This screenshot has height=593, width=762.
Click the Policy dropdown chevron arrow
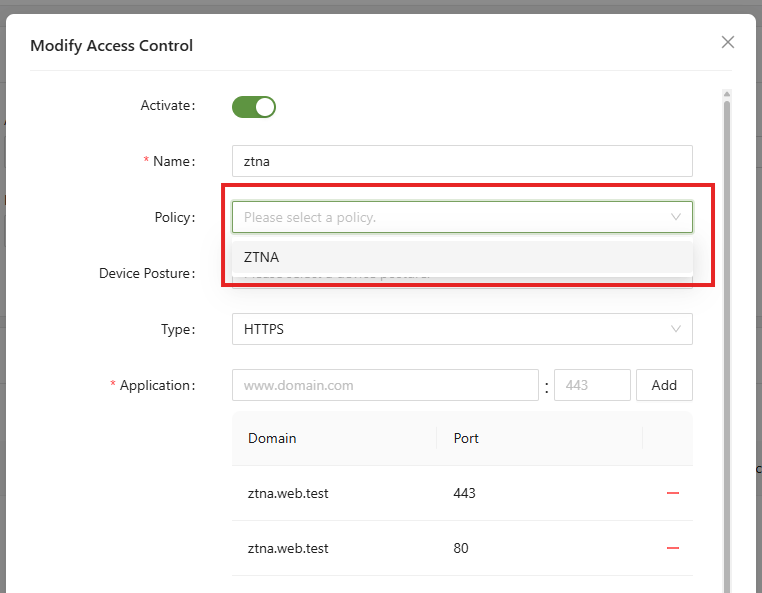point(676,217)
